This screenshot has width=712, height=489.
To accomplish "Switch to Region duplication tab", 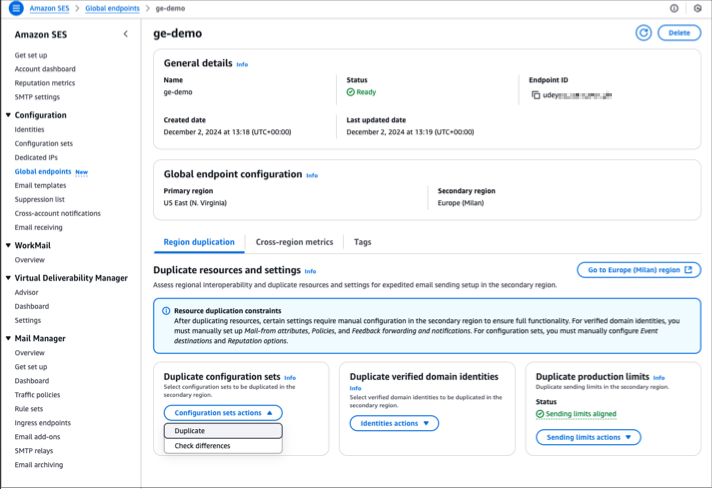I will [x=199, y=242].
